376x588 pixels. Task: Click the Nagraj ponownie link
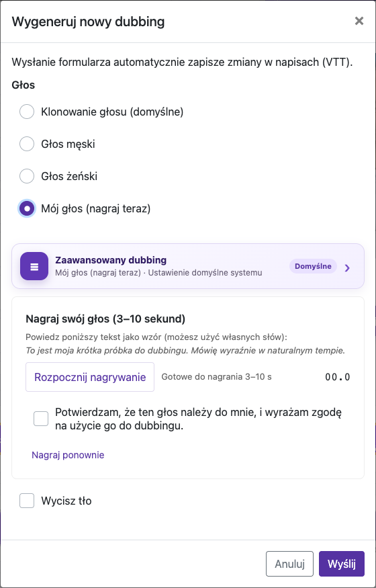(68, 455)
